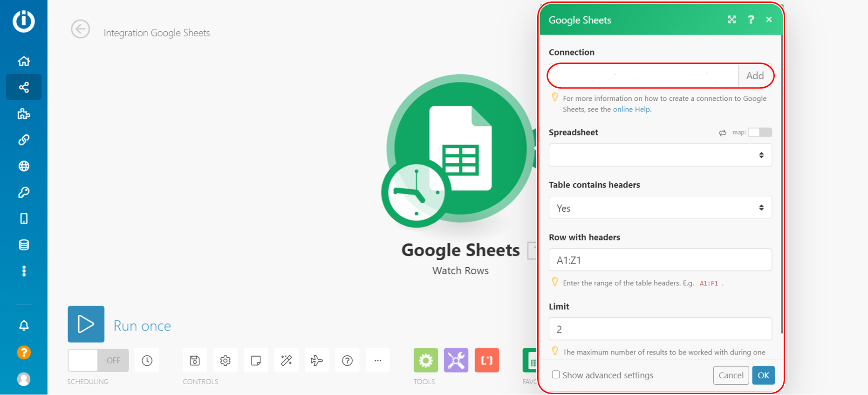The image size is (868, 395).
Task: Open the Integromat logo home
Action: (24, 21)
